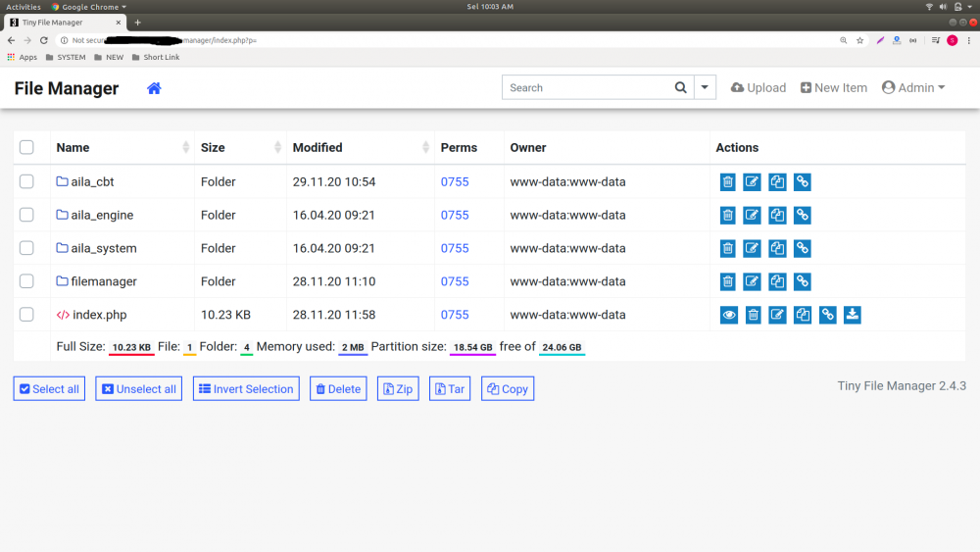Click the Upload button in the navbar

pos(759,87)
